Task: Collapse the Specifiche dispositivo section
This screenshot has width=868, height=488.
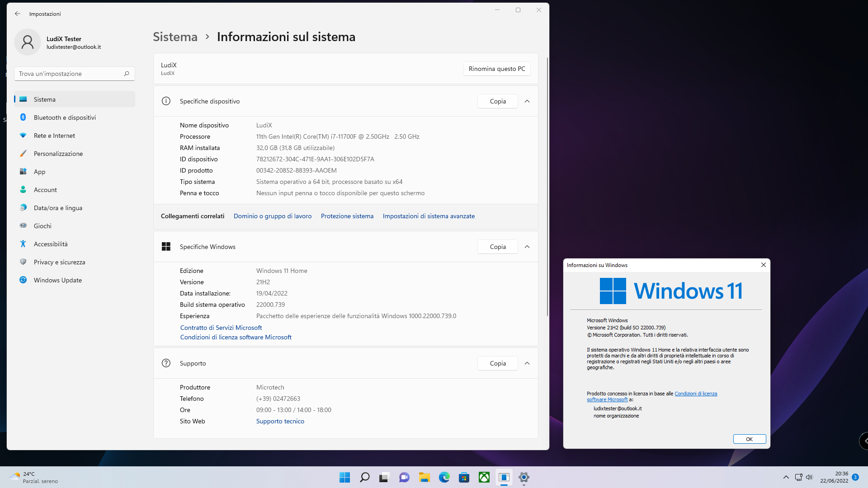Action: point(527,101)
